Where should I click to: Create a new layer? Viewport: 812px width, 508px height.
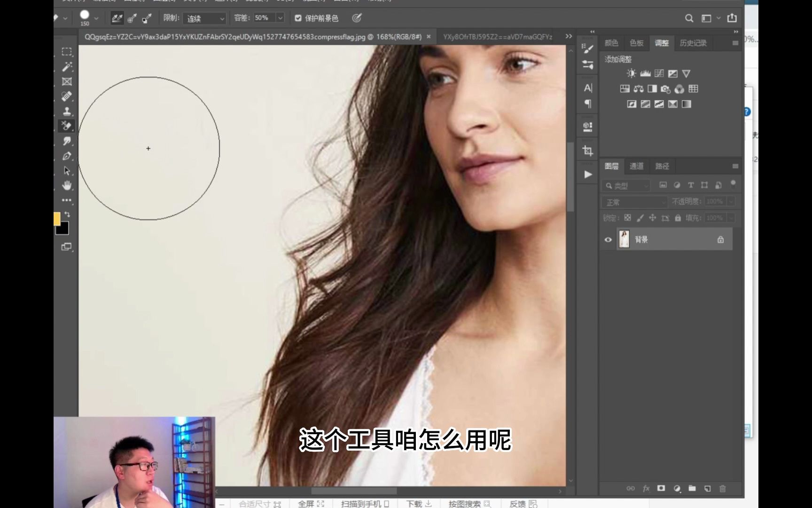pyautogui.click(x=707, y=489)
